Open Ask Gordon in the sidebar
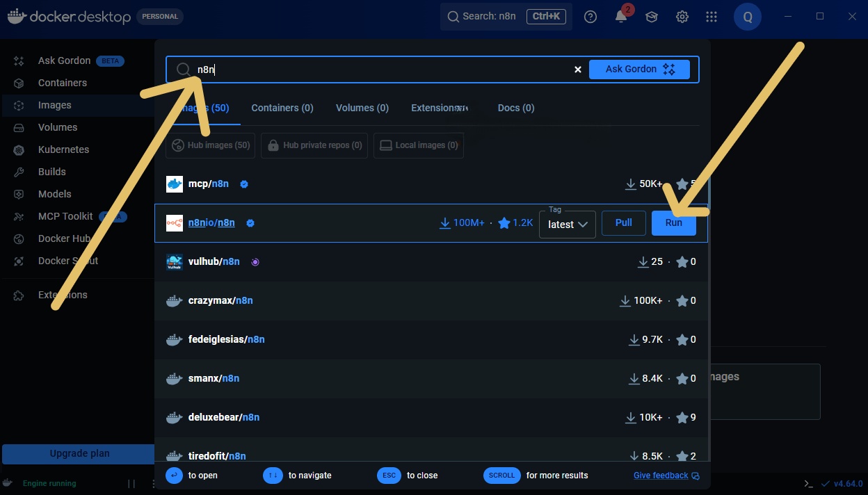868x495 pixels. (x=64, y=60)
